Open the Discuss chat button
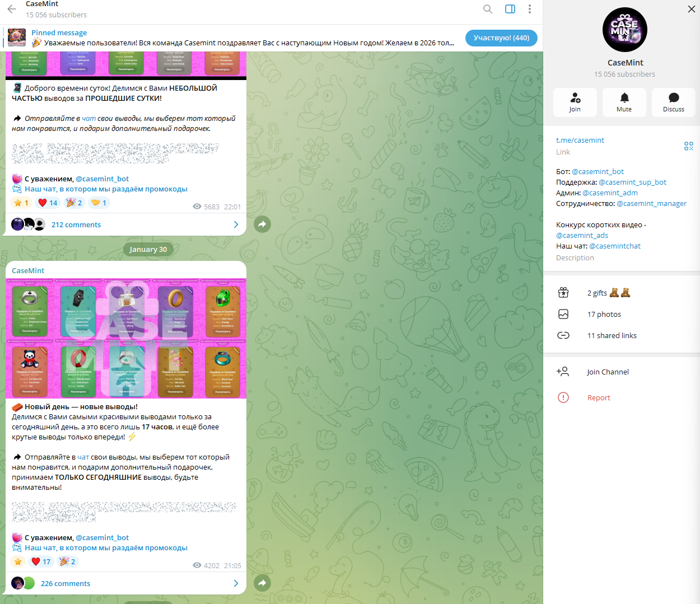 click(674, 102)
